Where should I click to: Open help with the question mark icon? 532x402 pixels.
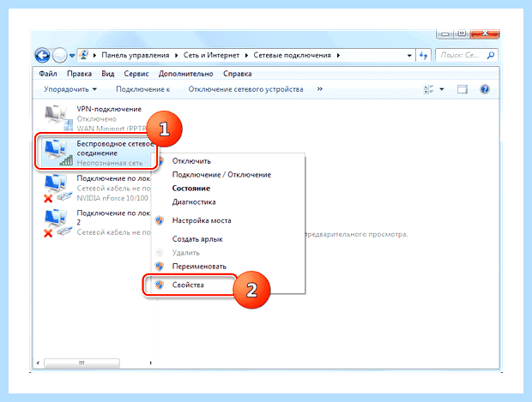coord(485,89)
